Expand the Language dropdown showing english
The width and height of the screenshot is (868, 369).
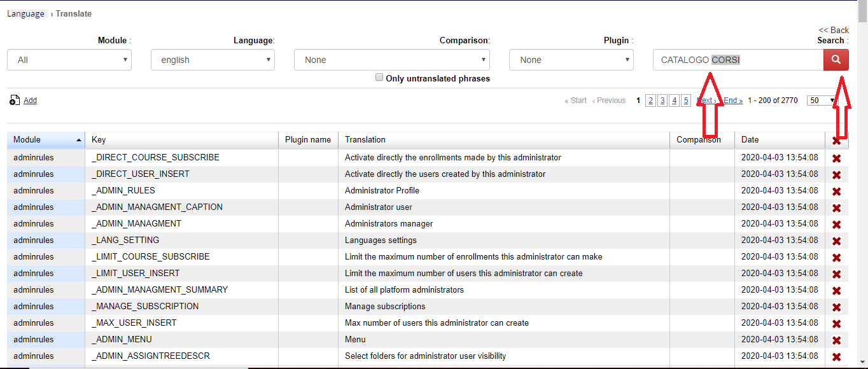213,60
